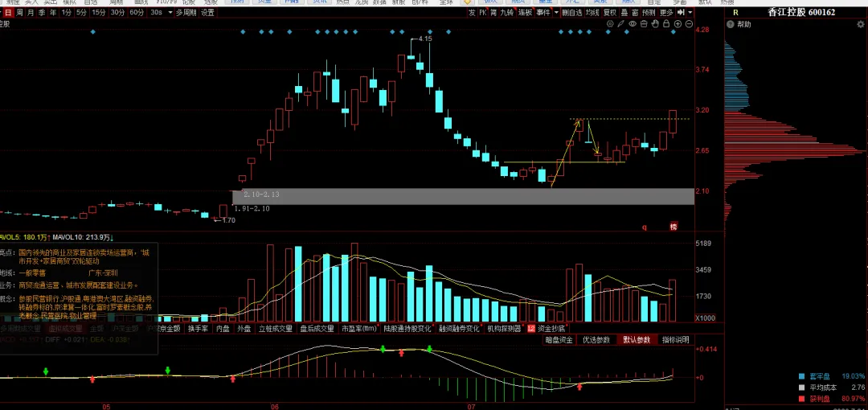
Task: Select the hand pan tool icon
Action: tap(656, 24)
